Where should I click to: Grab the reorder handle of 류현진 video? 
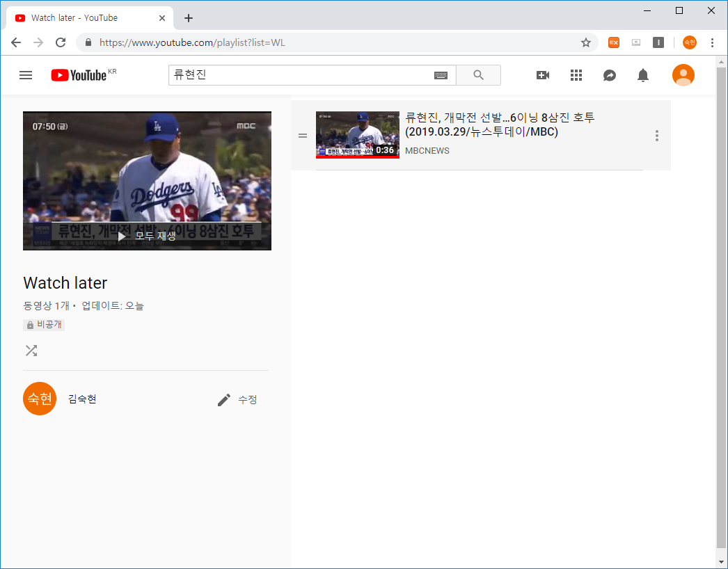click(303, 136)
